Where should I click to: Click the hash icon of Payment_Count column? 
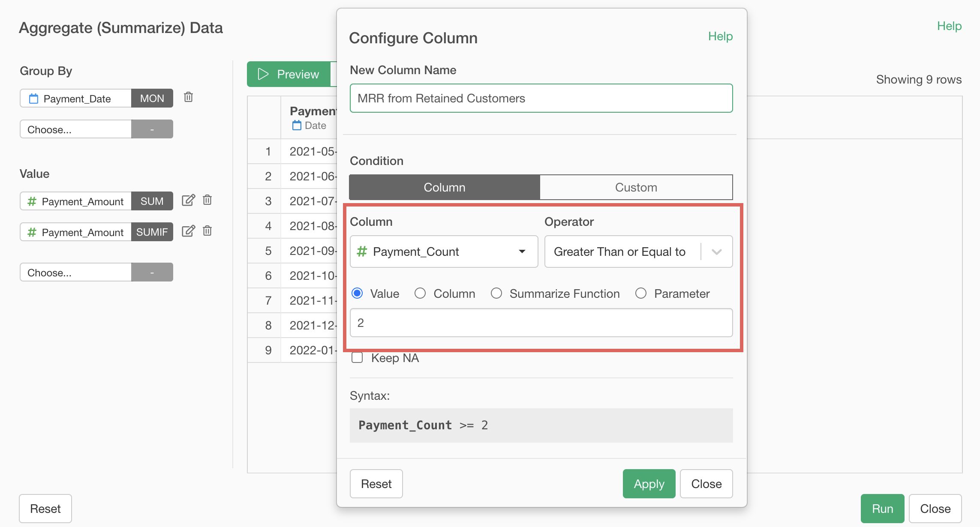click(x=362, y=252)
